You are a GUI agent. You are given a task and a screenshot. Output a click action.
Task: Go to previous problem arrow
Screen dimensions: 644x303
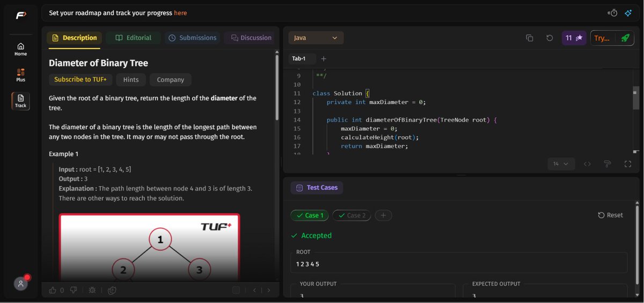(x=254, y=290)
